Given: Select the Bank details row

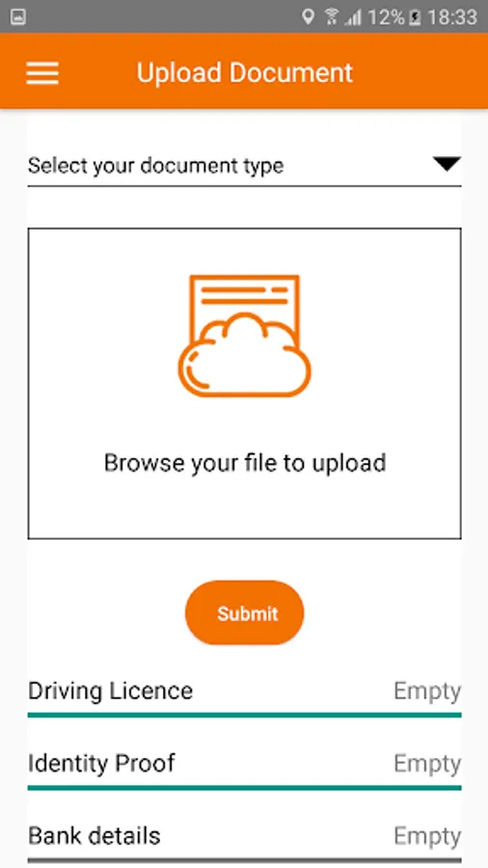Looking at the screenshot, I should click(245, 838).
